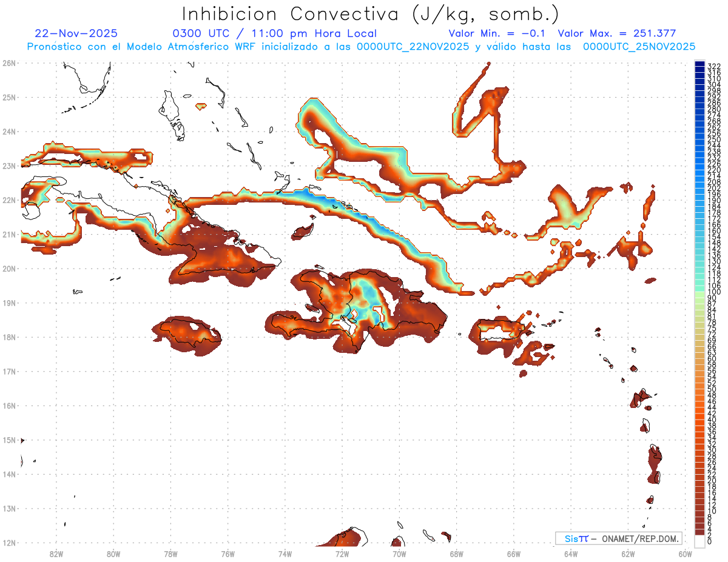Click the 76W longitude label
The image size is (728, 562).
point(228,554)
